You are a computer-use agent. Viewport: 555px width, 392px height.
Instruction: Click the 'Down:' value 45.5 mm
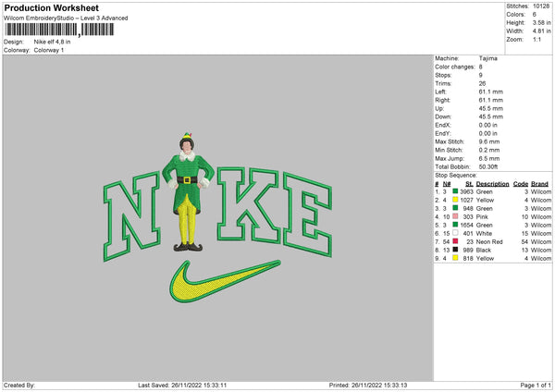pyautogui.click(x=491, y=116)
